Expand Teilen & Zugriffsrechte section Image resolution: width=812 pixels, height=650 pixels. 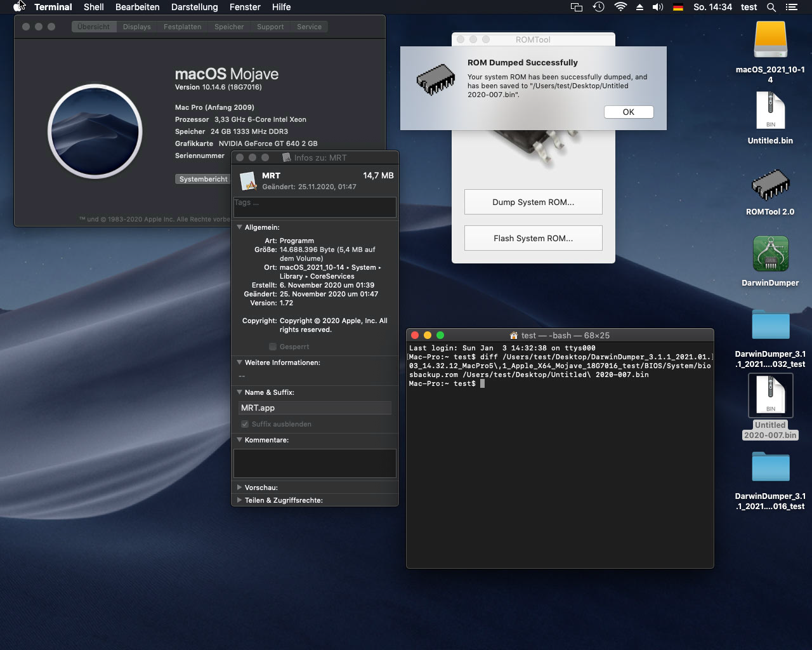[239, 500]
